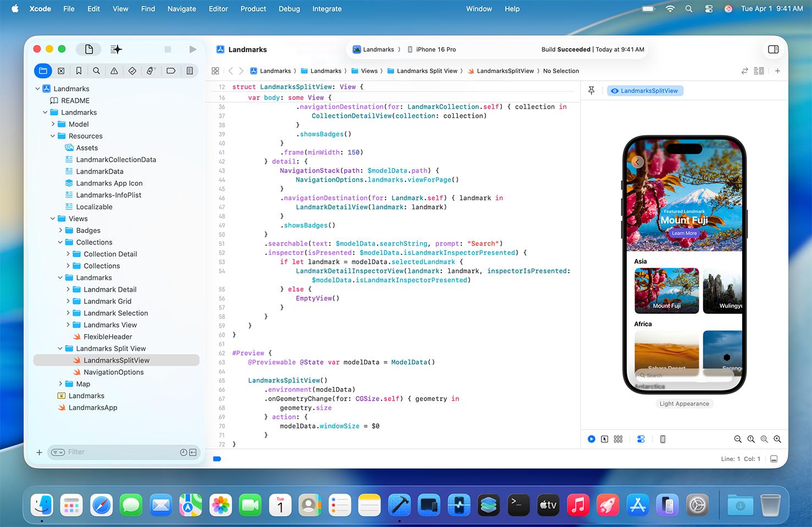Open the Report navigator

click(190, 71)
